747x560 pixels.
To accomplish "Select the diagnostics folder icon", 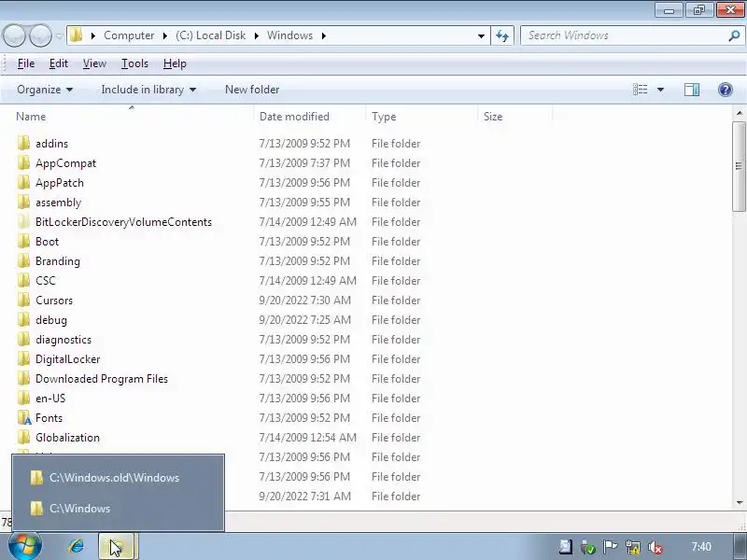I will coord(23,339).
